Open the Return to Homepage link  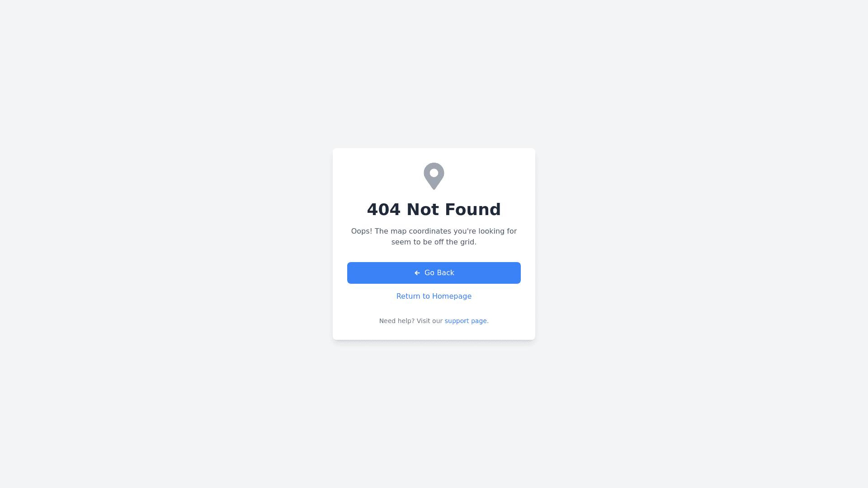434,296
